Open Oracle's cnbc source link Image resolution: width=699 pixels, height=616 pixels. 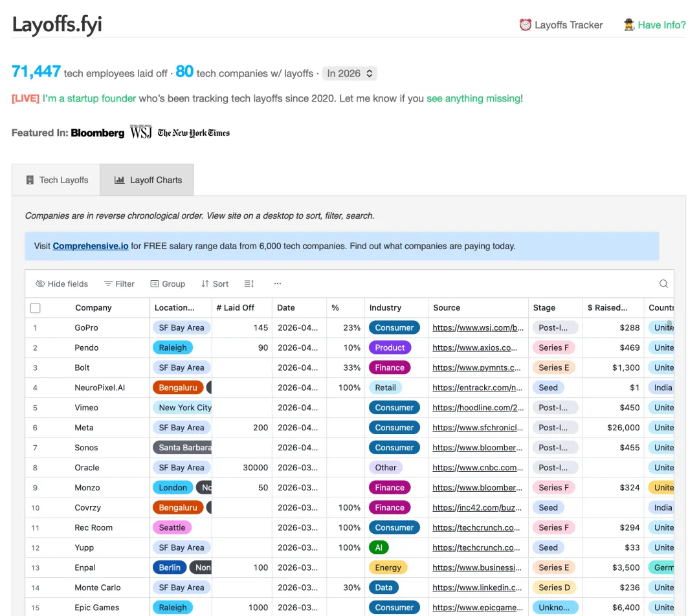click(x=478, y=468)
